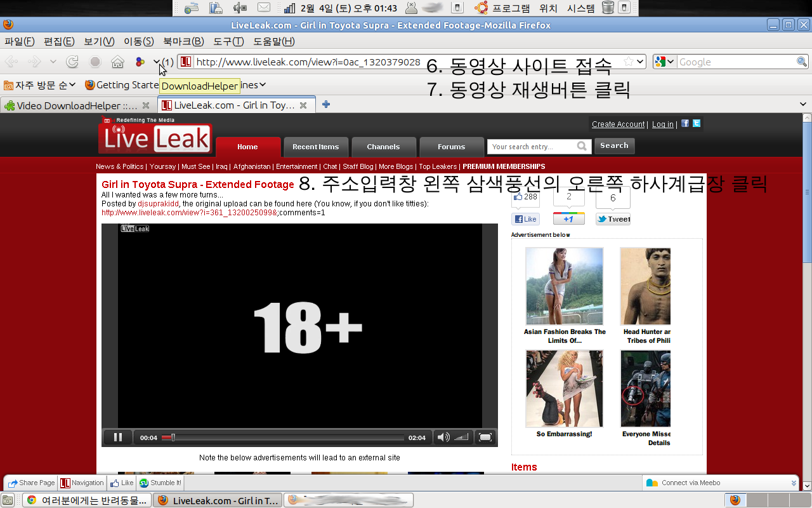Click the Stop loading button
812x508 pixels.
click(95, 62)
